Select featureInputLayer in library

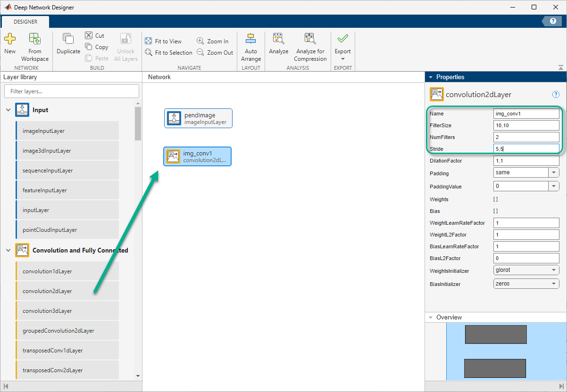(x=67, y=190)
